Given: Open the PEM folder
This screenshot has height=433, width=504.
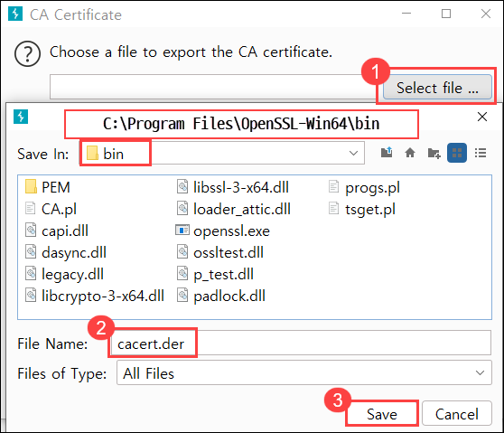Looking at the screenshot, I should (x=31, y=187).
